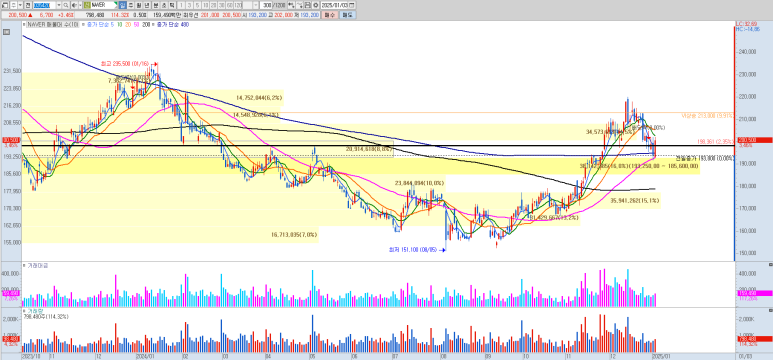This screenshot has width=773, height=360.
Task: Open the dropdown arrow next to speaker icon
Action: pyautogui.click(x=80, y=4)
